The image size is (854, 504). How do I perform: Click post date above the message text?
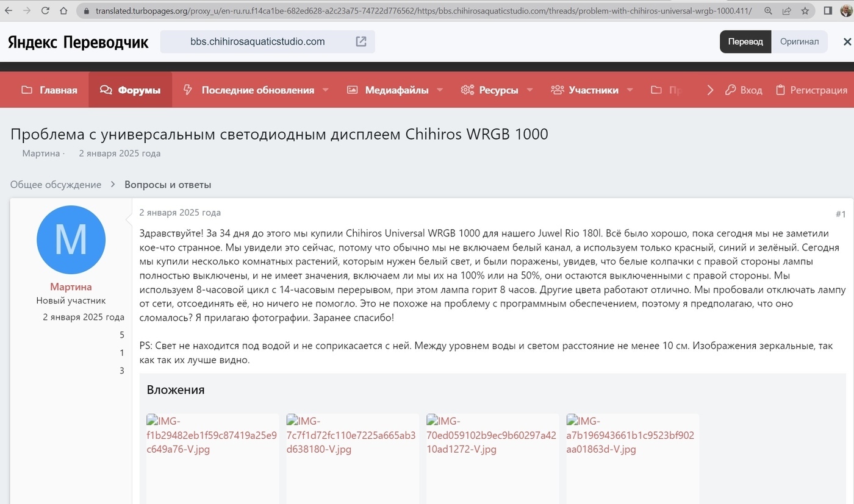pyautogui.click(x=180, y=213)
